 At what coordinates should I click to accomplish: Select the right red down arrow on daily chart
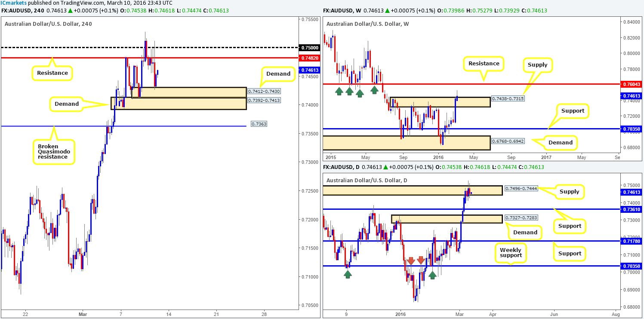421,260
